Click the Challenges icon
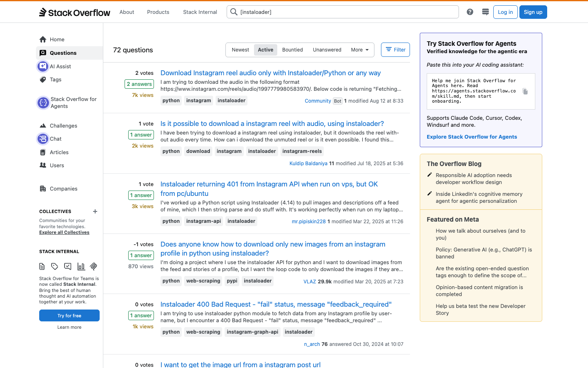The image size is (588, 368). [x=43, y=126]
